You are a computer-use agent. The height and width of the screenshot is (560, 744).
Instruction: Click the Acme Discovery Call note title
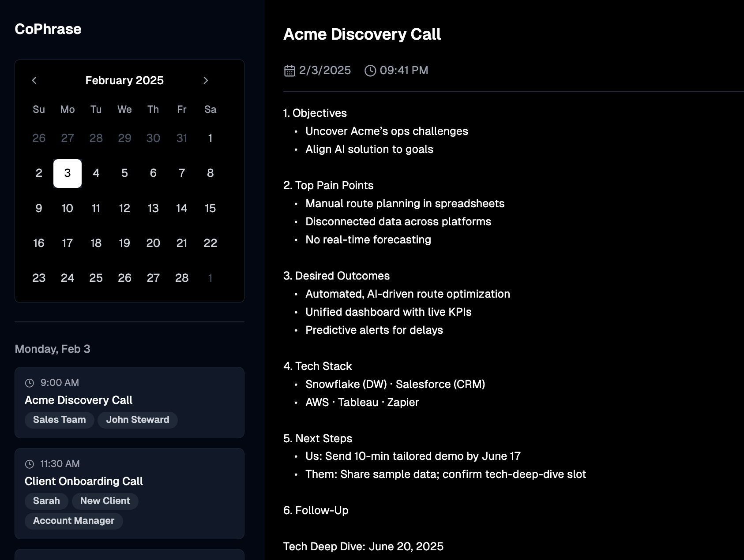[x=362, y=34]
